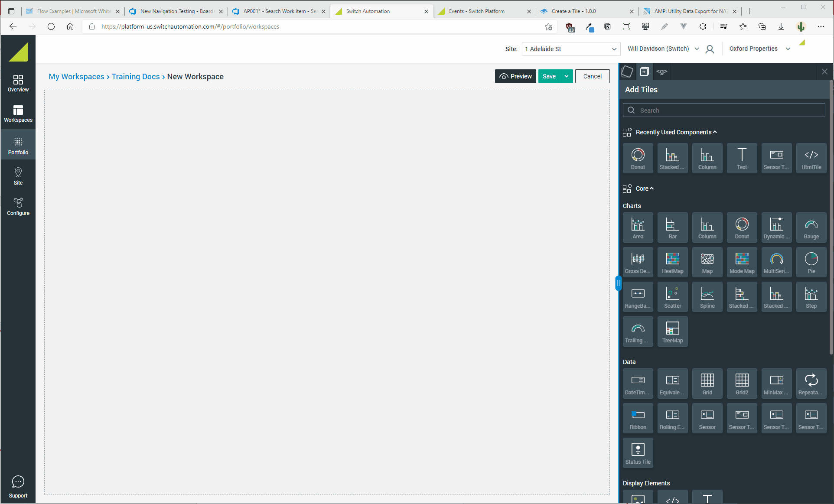Add the Donut tile under Charts
This screenshot has width=834, height=504.
point(742,228)
